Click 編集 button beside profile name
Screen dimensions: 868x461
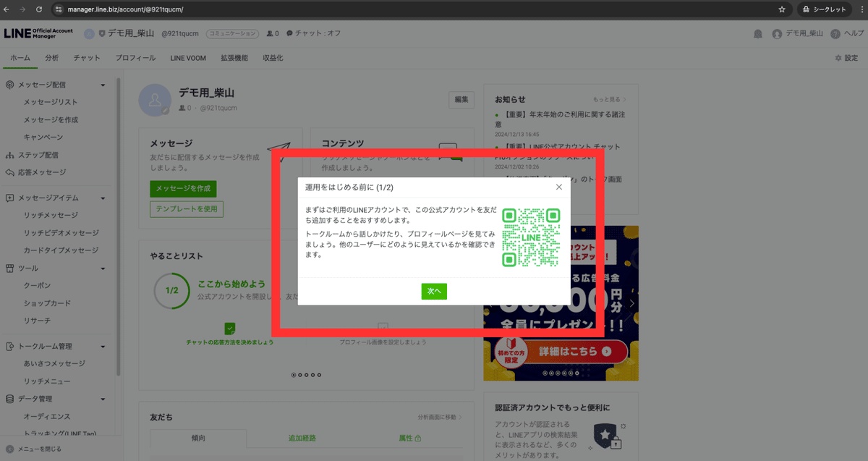click(461, 100)
